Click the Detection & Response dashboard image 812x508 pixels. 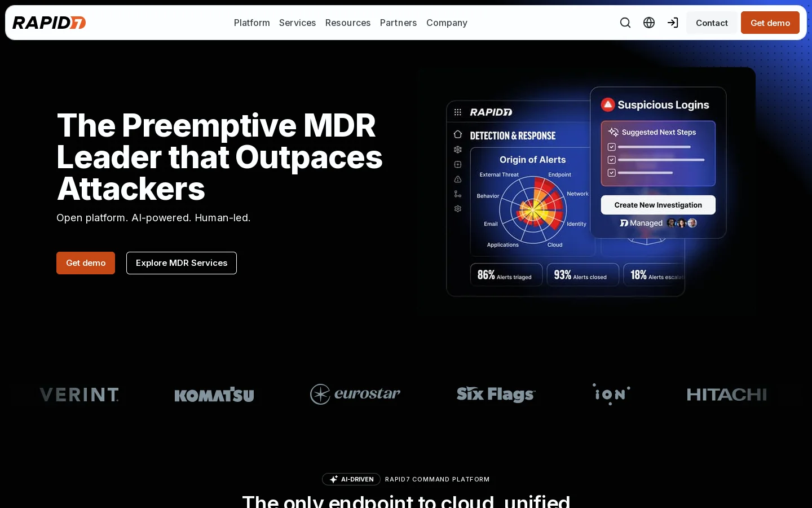coord(586,192)
